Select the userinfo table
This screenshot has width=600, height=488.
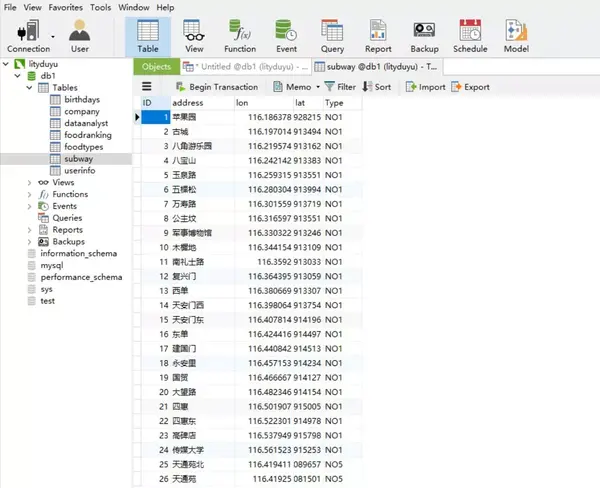[80, 171]
